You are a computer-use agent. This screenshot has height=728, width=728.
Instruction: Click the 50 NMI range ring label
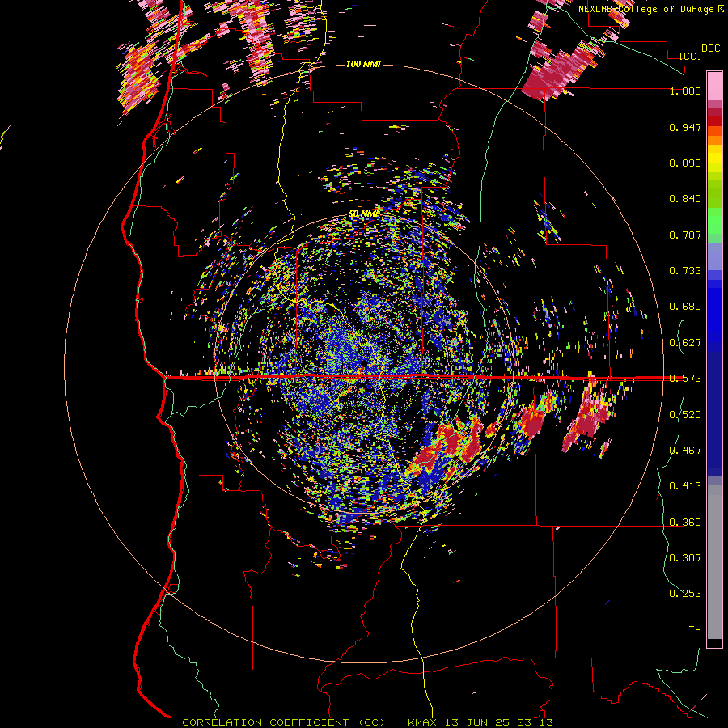click(x=364, y=214)
